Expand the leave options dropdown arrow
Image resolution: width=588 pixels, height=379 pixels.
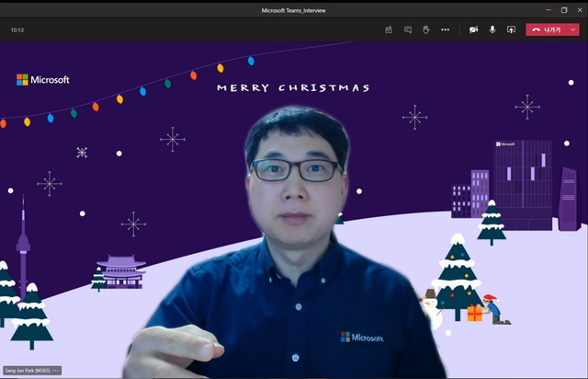coord(573,29)
